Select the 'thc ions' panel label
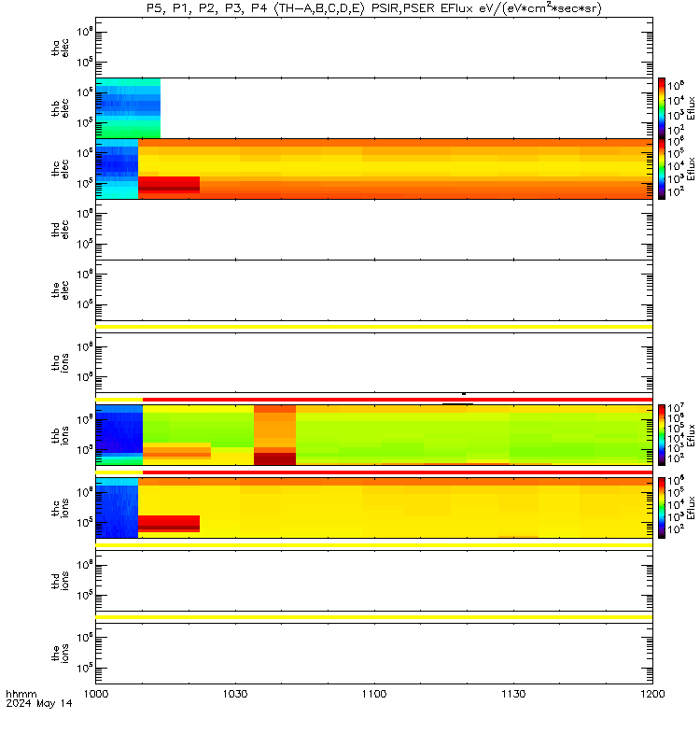Screen dimensions: 700x747 [x=61, y=508]
